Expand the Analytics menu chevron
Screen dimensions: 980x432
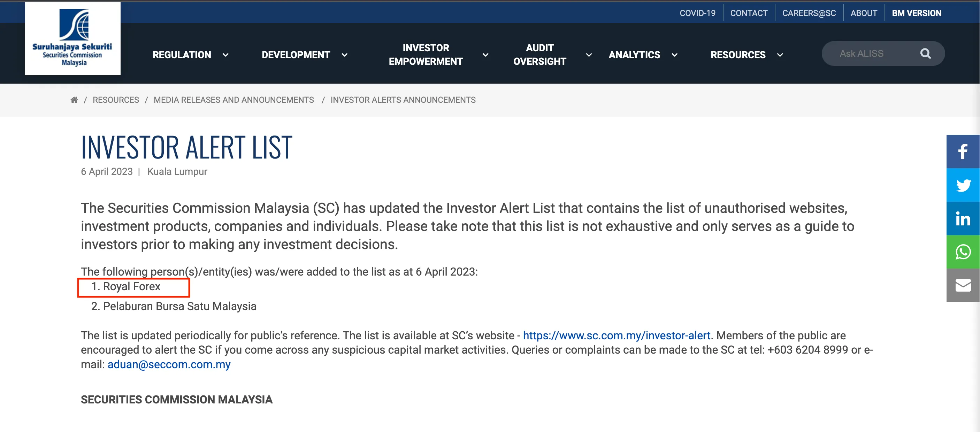click(674, 55)
